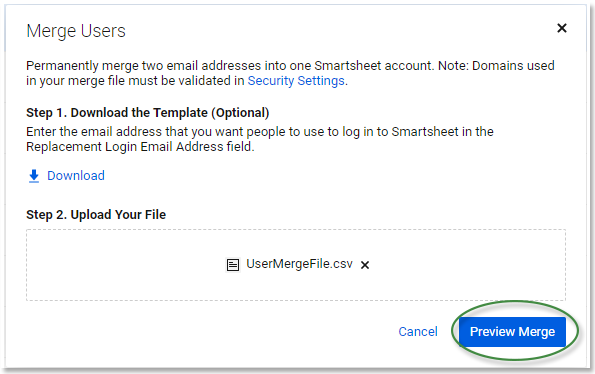
Task: Select the UserMergeFile.csv file name
Action: coord(299,264)
